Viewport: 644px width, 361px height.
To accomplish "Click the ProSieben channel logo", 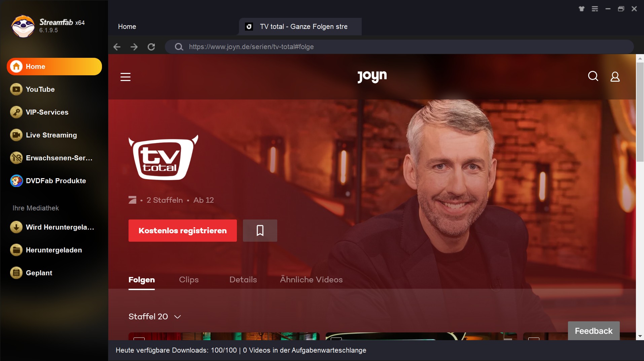I will [132, 200].
